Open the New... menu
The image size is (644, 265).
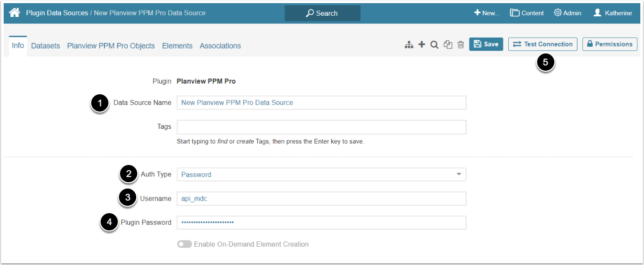coord(487,13)
